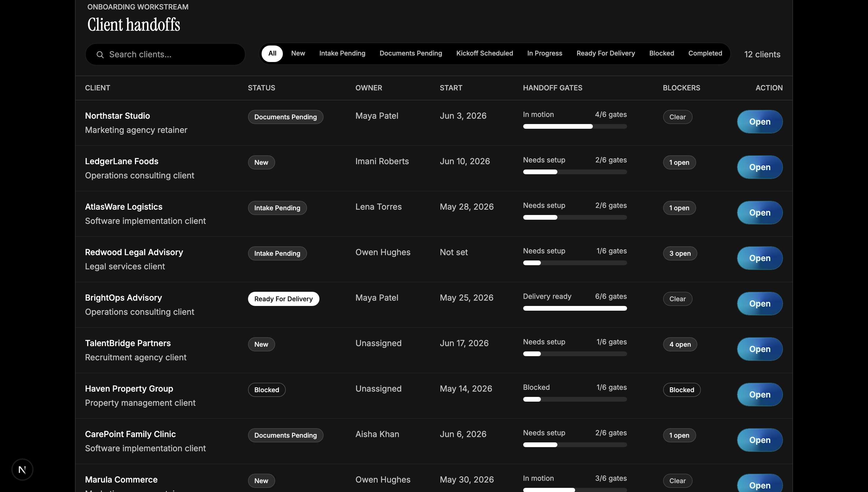This screenshot has height=492, width=868.
Task: Choose the Kickoff Scheduled filter
Action: [x=484, y=53]
